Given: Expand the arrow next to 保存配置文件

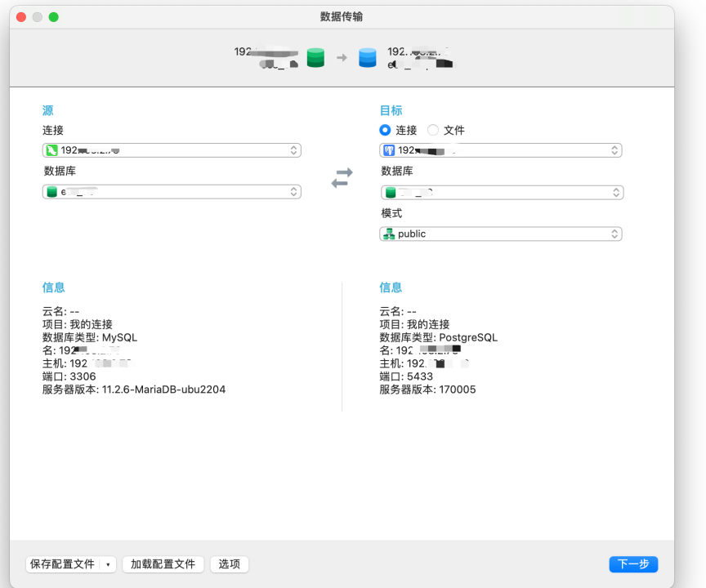Looking at the screenshot, I should [x=106, y=564].
